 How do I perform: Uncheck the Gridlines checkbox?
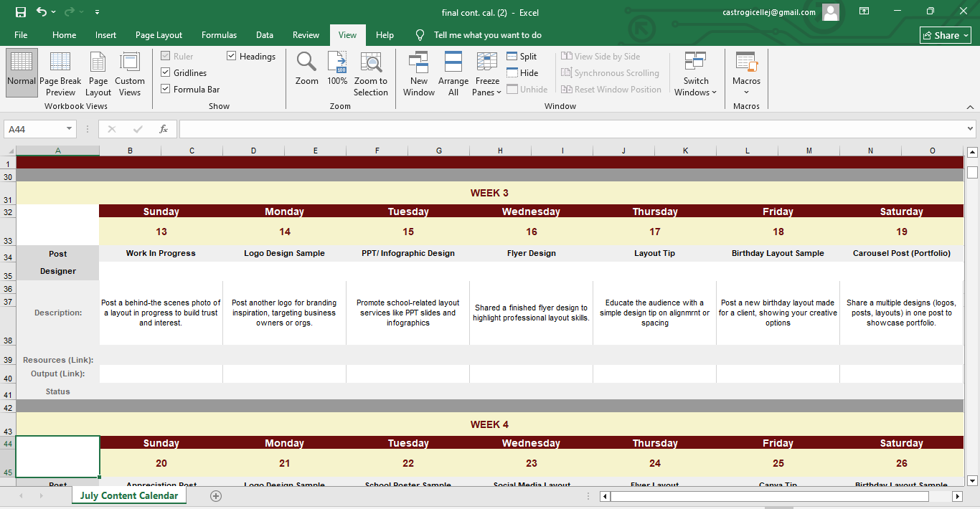(x=166, y=73)
